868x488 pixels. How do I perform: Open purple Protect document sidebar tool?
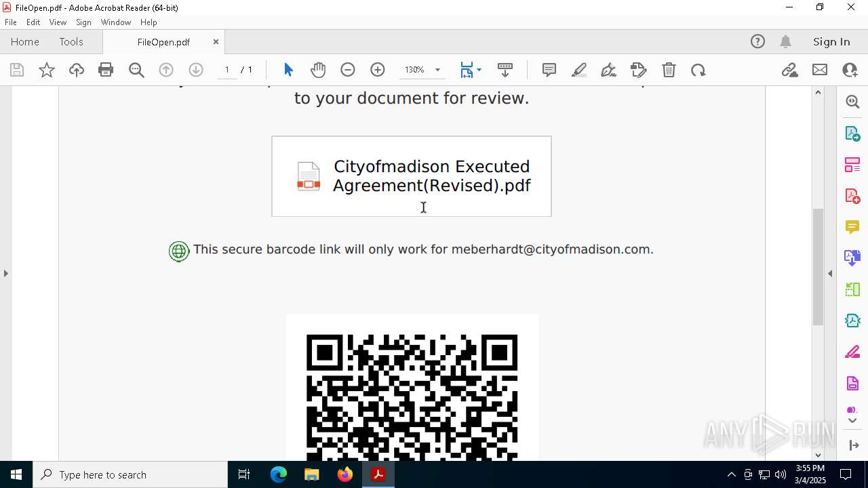point(852,384)
